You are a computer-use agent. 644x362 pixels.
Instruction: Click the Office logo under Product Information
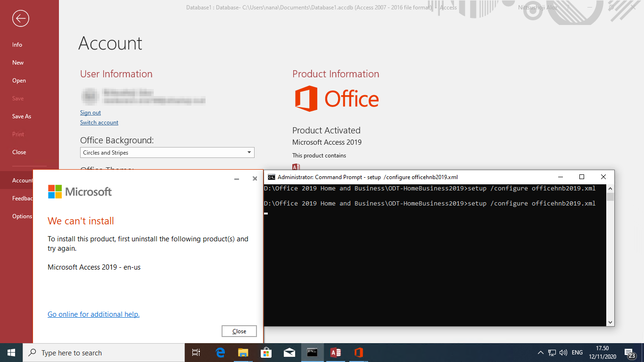pyautogui.click(x=336, y=98)
